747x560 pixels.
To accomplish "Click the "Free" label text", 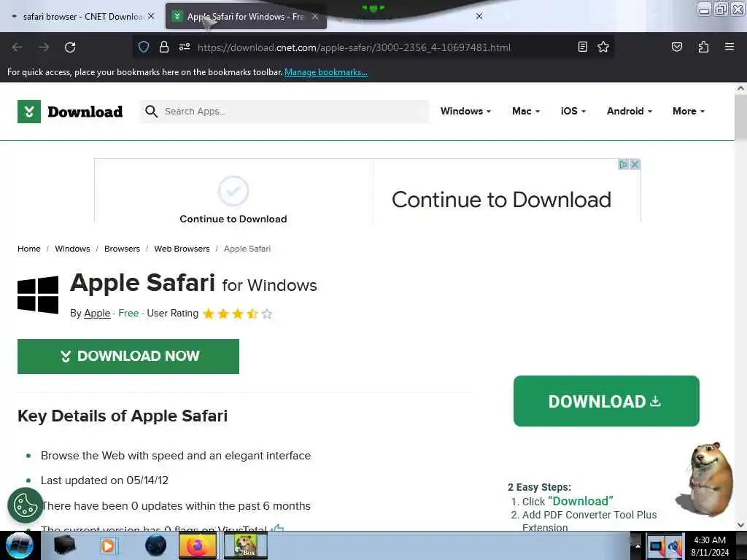I will (128, 313).
